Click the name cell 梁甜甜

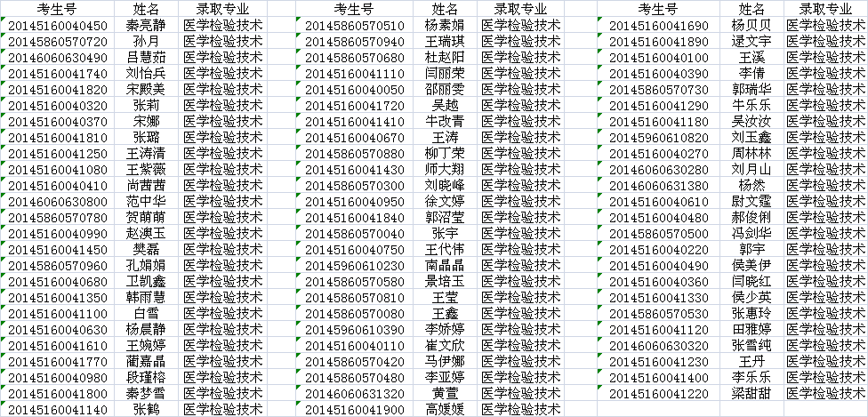(x=751, y=394)
